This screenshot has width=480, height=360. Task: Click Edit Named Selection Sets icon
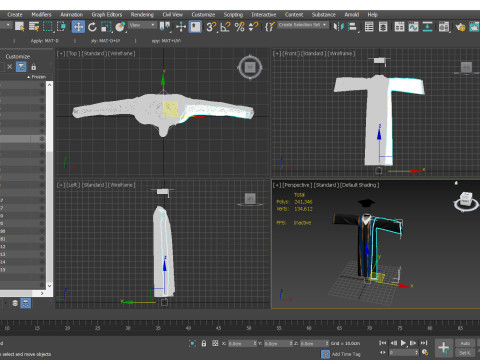pyautogui.click(x=270, y=27)
